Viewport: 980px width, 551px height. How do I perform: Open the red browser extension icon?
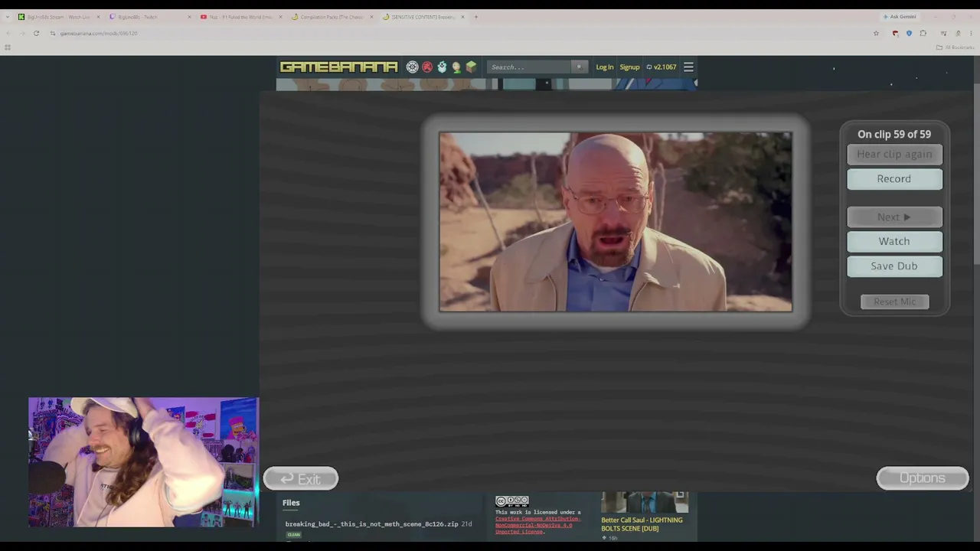[895, 33]
